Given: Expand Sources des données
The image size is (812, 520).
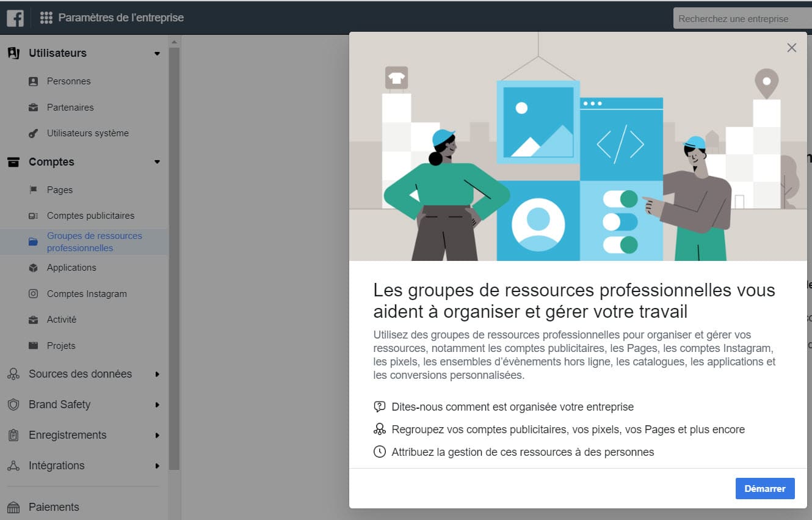Looking at the screenshot, I should [157, 373].
